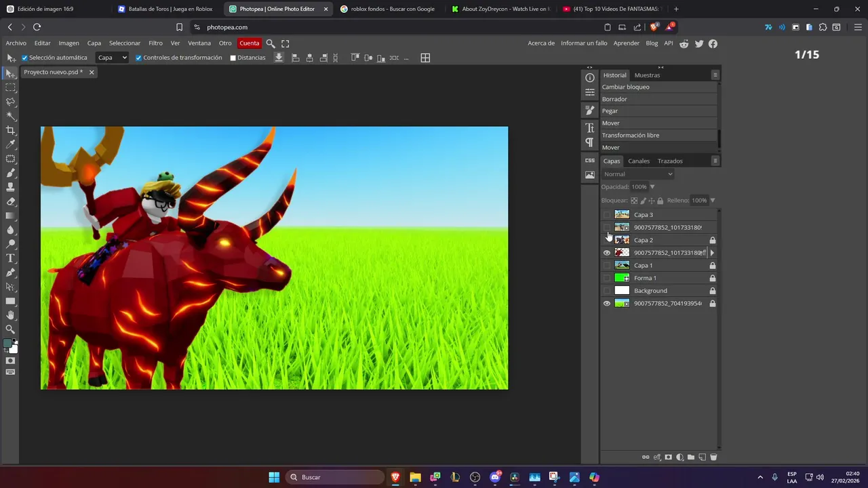Show the Capa 2 layer
This screenshot has height=488, width=868.
tap(607, 240)
